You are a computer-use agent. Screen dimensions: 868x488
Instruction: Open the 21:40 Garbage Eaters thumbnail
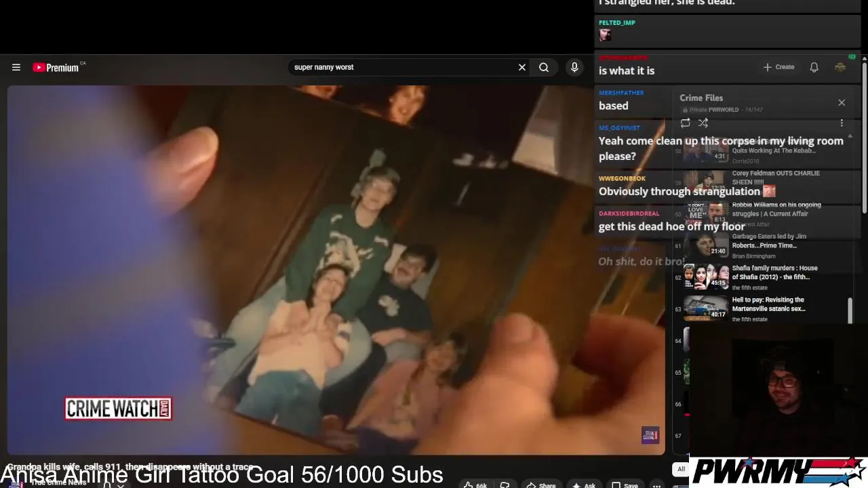click(706, 244)
